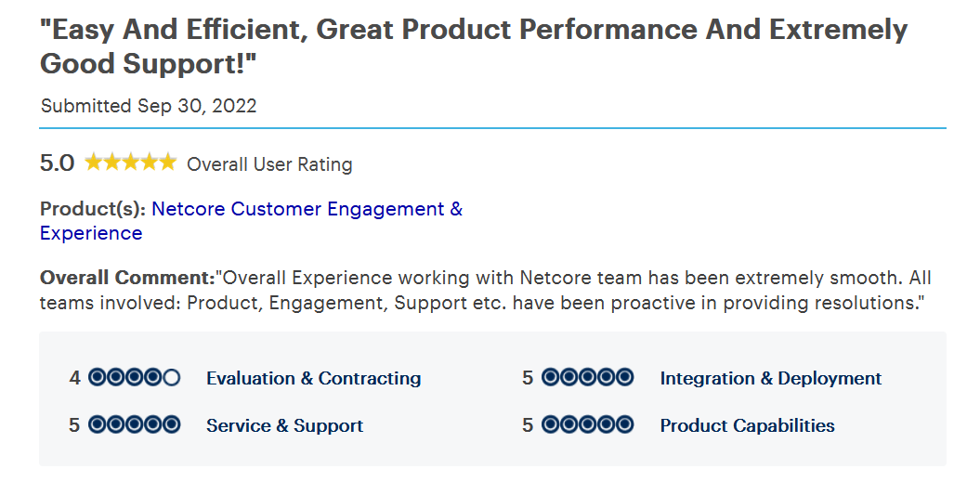
Task: Open the Netcore Customer Engagement & Experience link
Action: [251, 221]
